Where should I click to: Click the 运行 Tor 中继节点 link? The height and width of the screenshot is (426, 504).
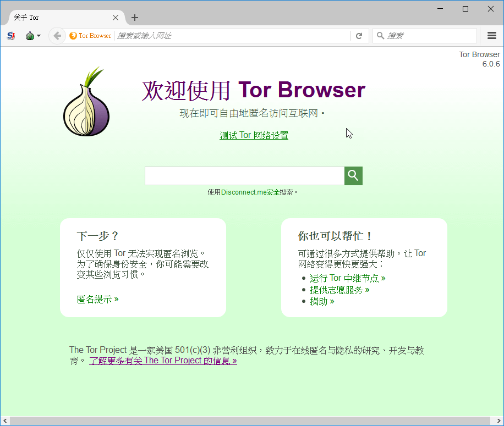click(347, 278)
